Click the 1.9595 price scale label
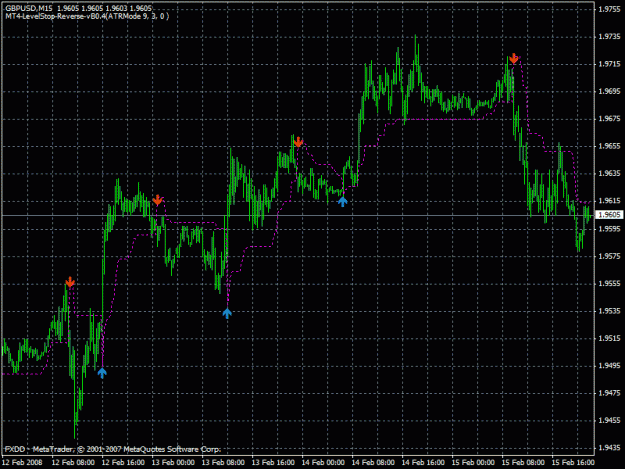This screenshot has height=469, width=625. [609, 229]
